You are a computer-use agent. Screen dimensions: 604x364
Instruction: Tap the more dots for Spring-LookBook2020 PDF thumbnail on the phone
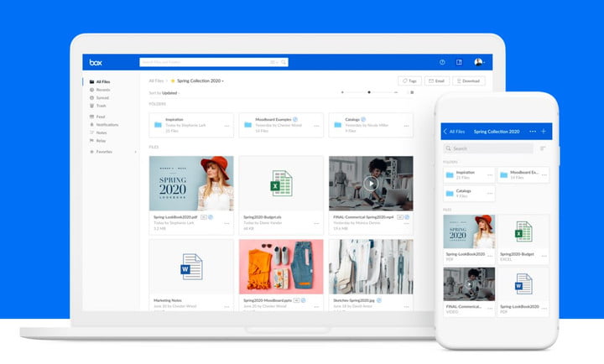(x=490, y=256)
